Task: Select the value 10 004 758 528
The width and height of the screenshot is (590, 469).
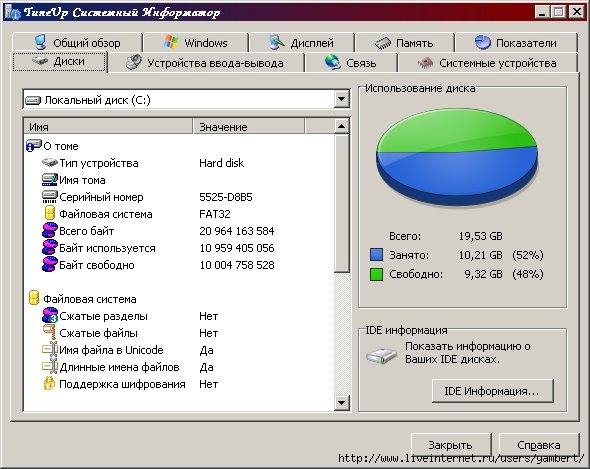Action: [x=237, y=265]
